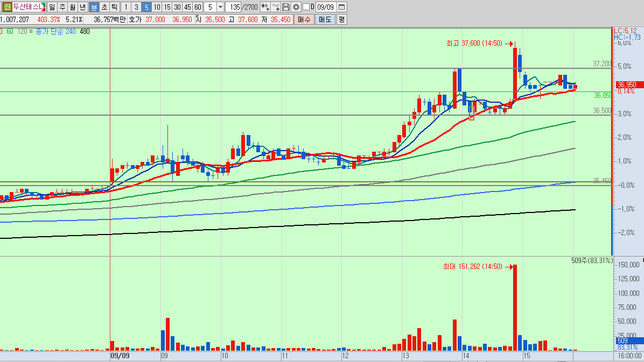Open chart settings gear icon
The height and width of the screenshot is (362, 644).
(296, 7)
